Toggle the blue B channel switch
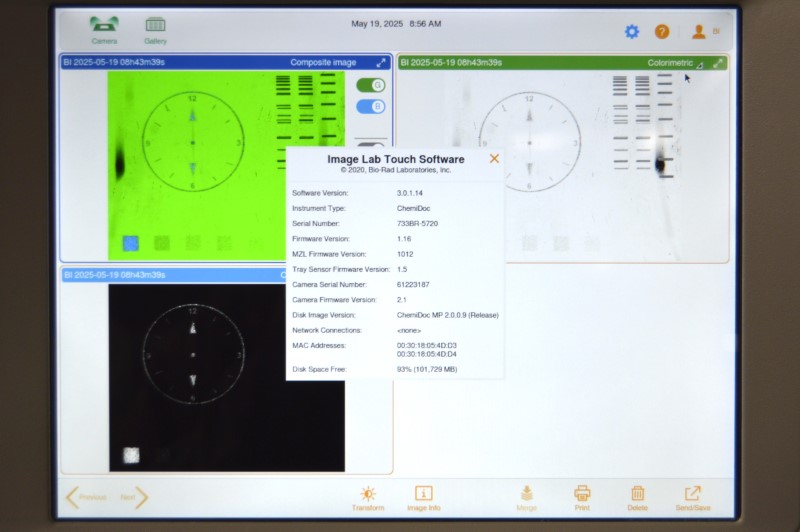This screenshot has height=532, width=800. tap(370, 106)
